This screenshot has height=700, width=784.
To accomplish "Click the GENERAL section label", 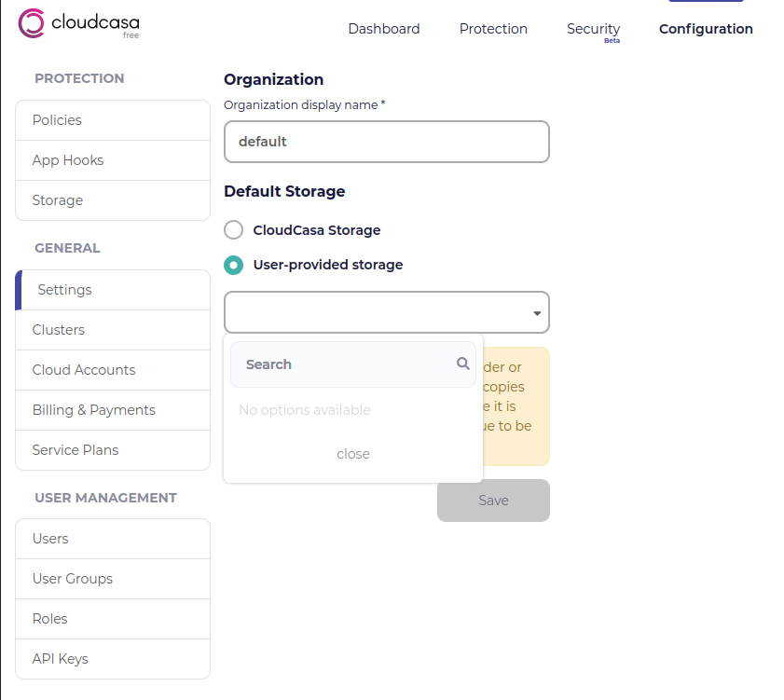I will pos(67,248).
